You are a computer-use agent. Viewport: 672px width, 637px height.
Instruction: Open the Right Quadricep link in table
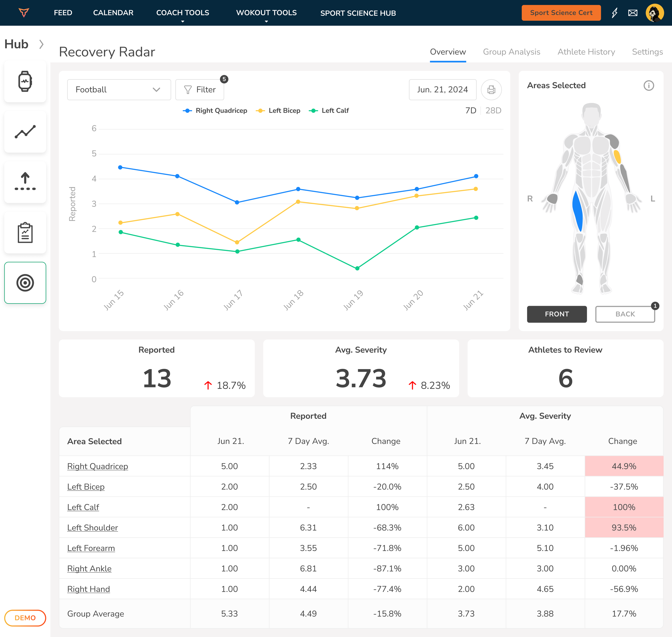coord(98,466)
